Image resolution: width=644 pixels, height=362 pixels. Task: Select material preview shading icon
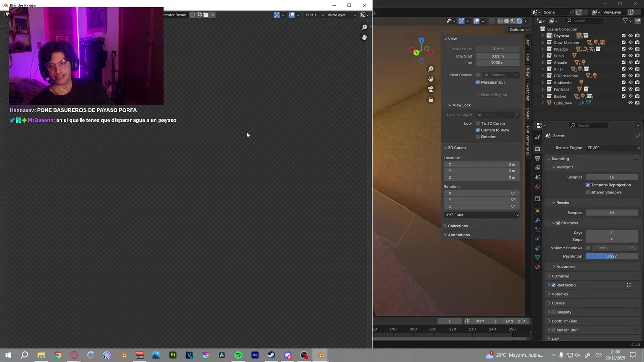point(513,21)
